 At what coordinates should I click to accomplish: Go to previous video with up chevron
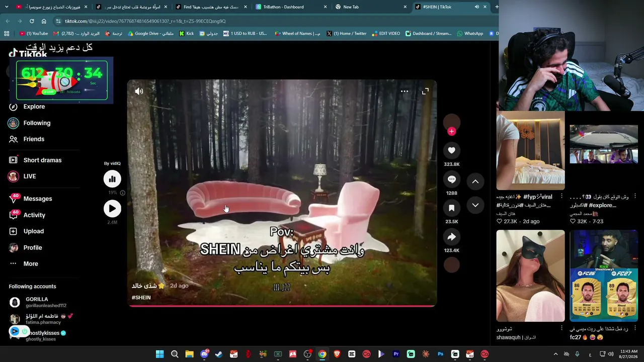pos(475,182)
